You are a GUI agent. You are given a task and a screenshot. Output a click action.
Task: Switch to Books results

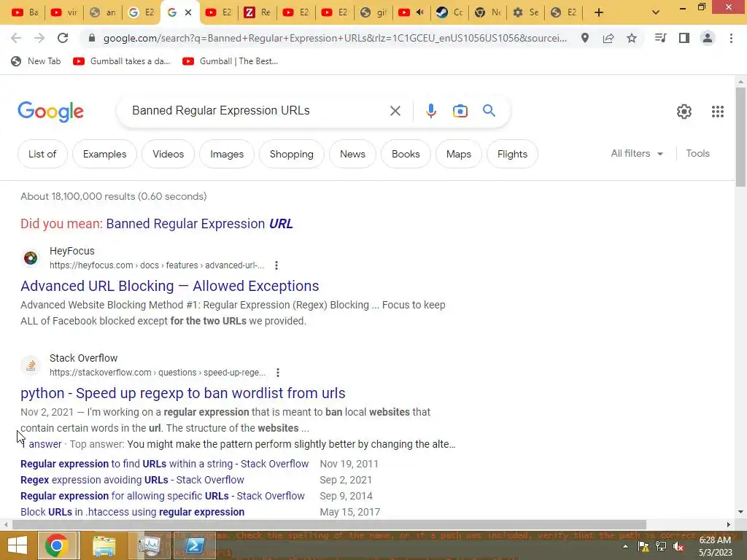tap(406, 154)
